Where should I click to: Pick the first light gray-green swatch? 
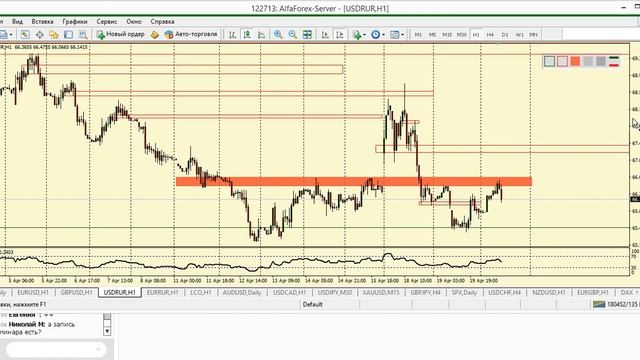pyautogui.click(x=549, y=62)
